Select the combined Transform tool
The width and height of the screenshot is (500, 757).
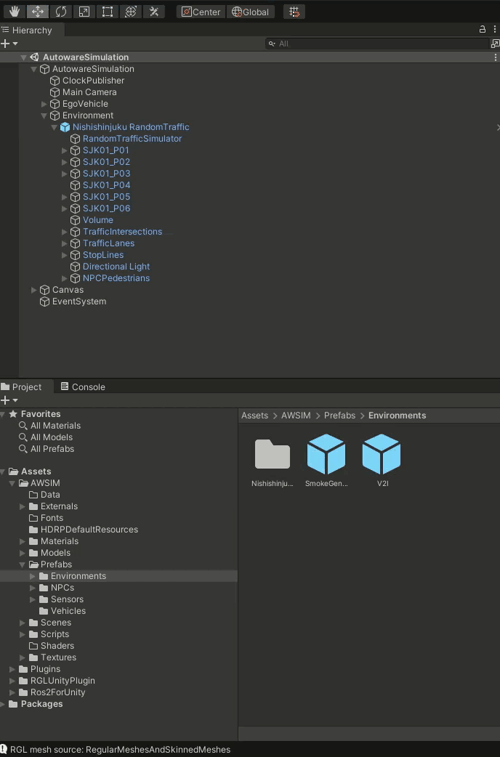click(130, 12)
